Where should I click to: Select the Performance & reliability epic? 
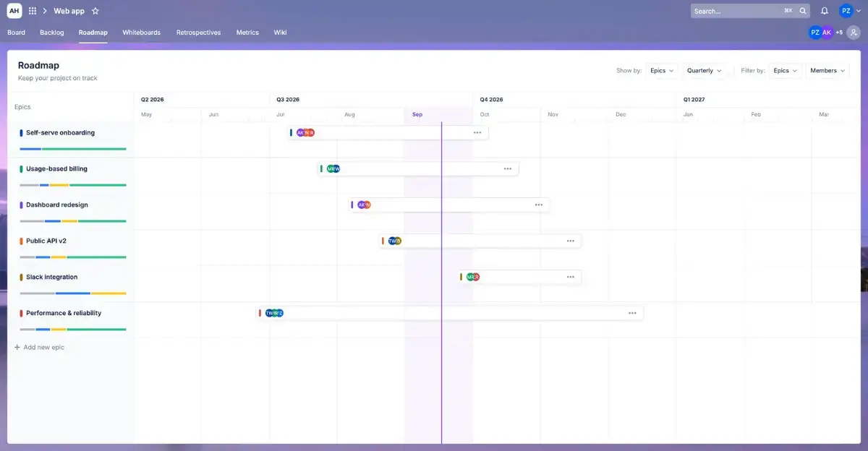(64, 314)
